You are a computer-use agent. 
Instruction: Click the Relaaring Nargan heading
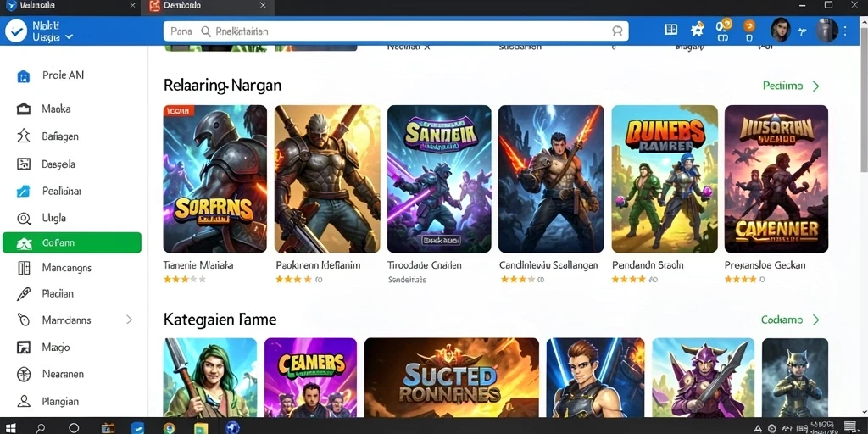pos(223,86)
